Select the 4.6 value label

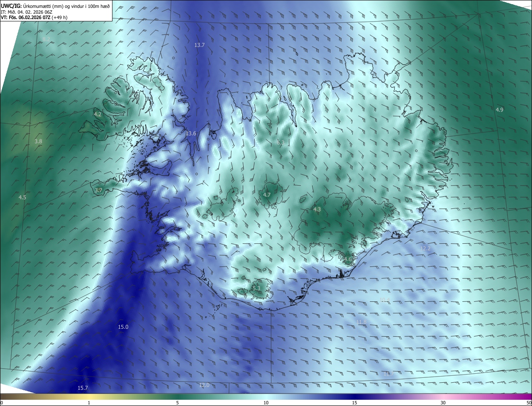click(x=348, y=260)
